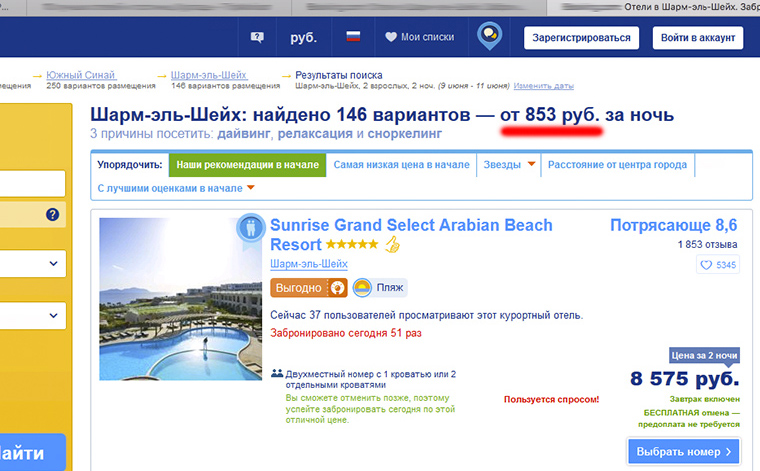
Task: Save hotel with the heart 5345 button
Action: tap(718, 265)
